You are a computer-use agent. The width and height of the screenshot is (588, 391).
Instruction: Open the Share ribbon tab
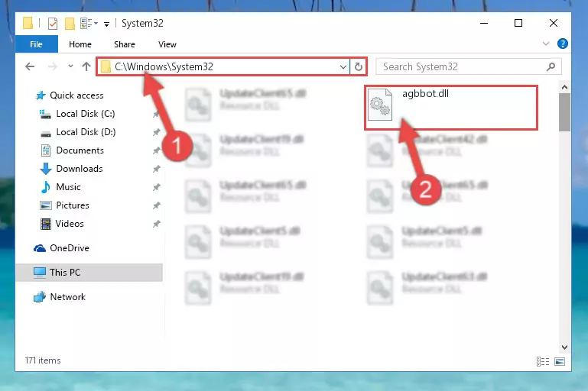(x=125, y=44)
